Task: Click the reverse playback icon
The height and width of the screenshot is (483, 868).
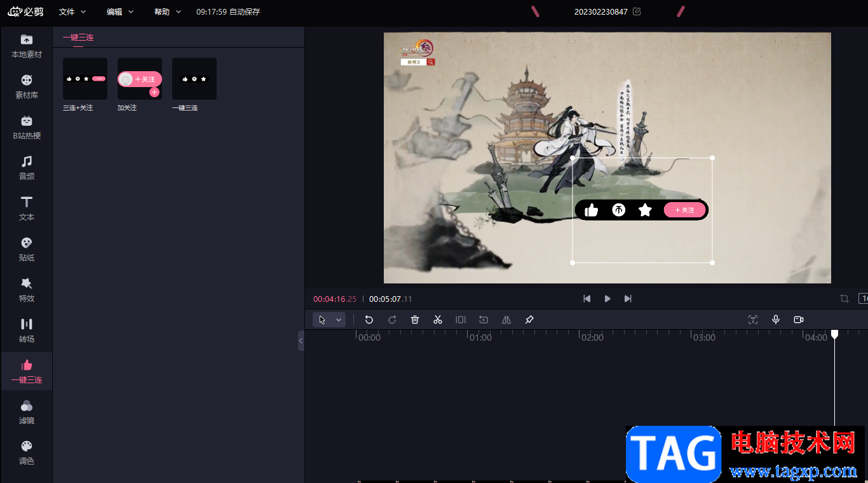Action: pos(484,320)
